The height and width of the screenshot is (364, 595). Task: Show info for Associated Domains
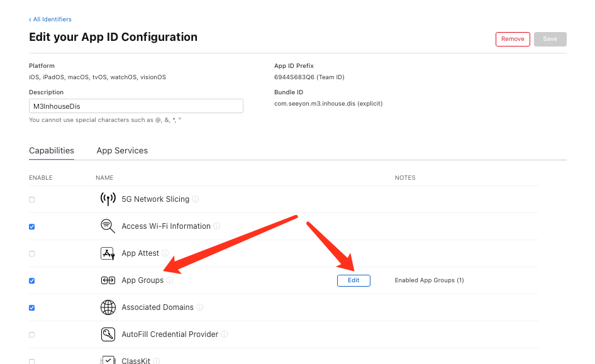pos(199,307)
